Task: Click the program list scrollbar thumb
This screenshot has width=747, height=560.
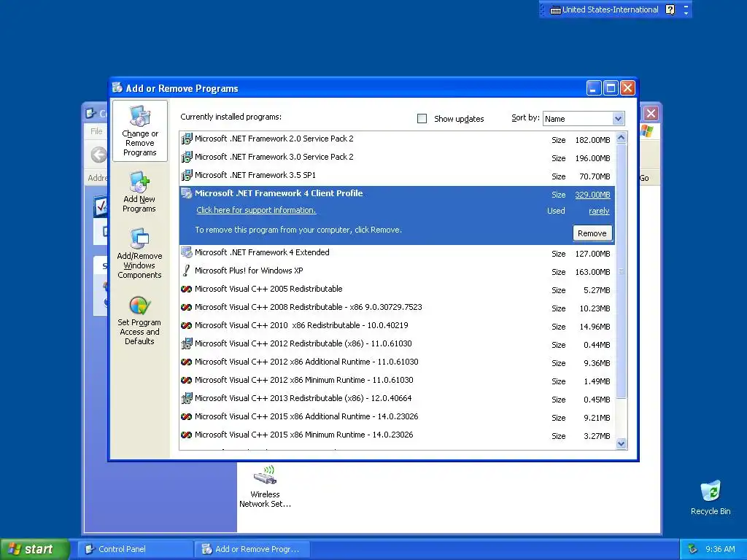Action: (x=621, y=271)
